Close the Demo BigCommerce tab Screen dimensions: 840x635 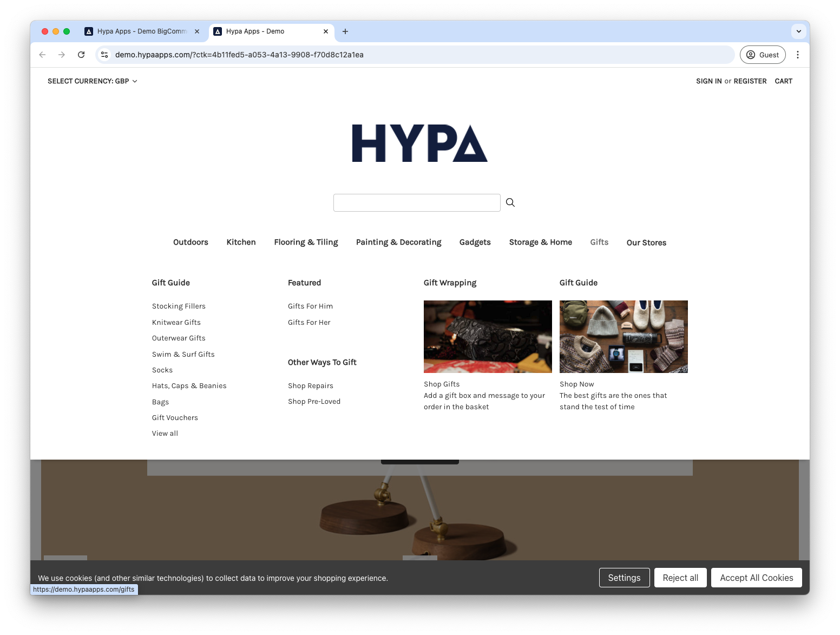197,31
